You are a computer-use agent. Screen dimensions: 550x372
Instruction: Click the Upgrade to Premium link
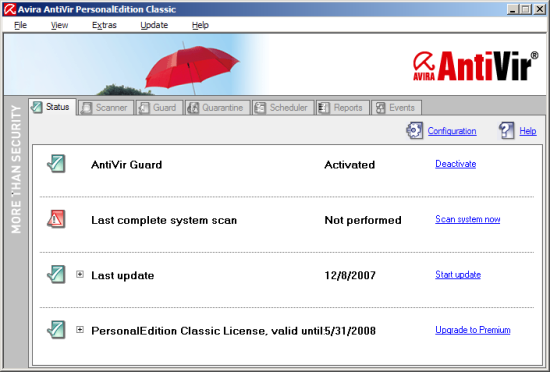(x=472, y=330)
